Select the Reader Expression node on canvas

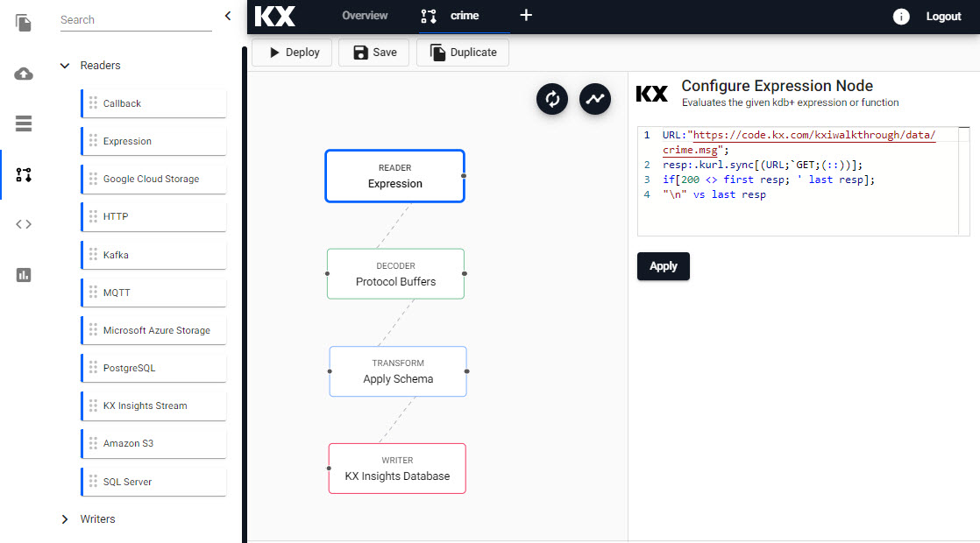tap(395, 176)
